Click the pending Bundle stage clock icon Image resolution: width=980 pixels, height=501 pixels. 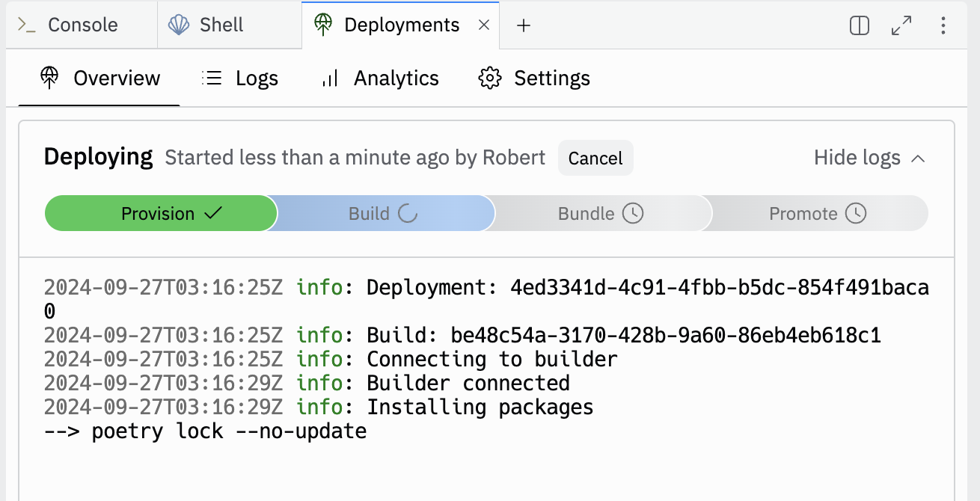(633, 214)
